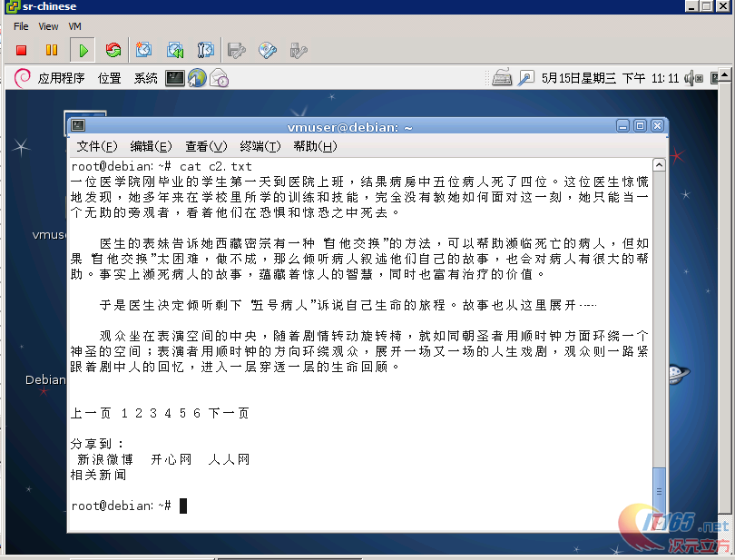
Task: Click the Debian swirl logo in panel
Action: point(22,78)
